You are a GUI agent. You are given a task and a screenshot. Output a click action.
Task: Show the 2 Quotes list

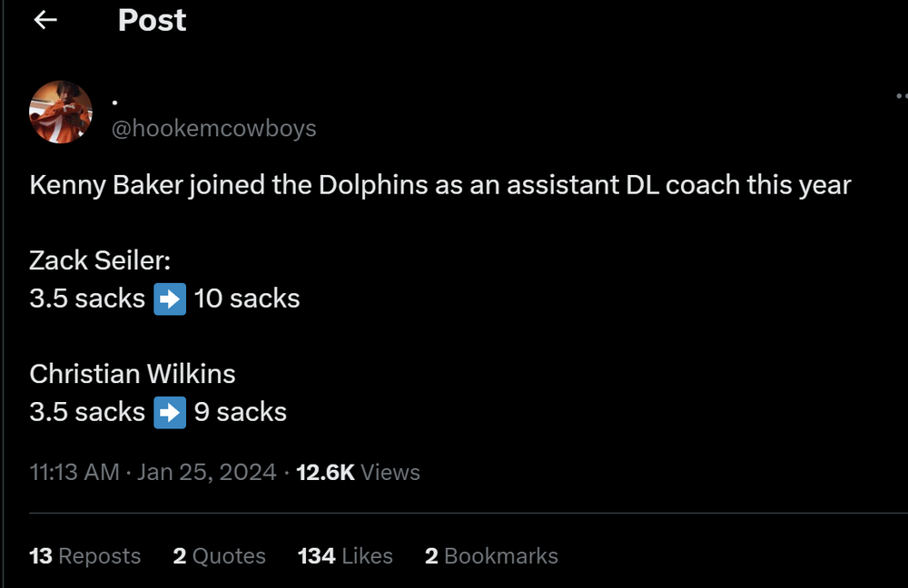tap(219, 555)
